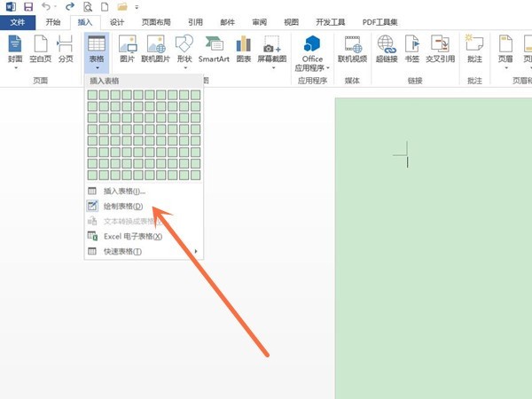The image size is (532, 399).
Task: Create a new blank document icon
Action: (x=106, y=6)
